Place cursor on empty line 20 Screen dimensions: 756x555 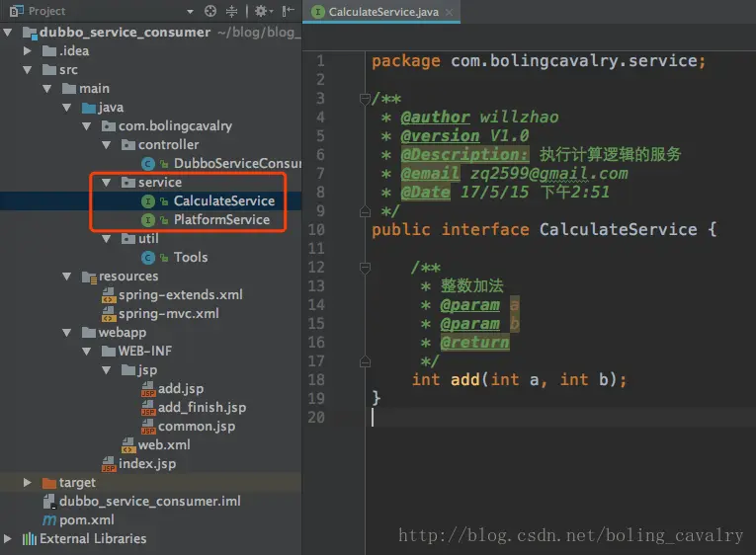click(x=559, y=417)
